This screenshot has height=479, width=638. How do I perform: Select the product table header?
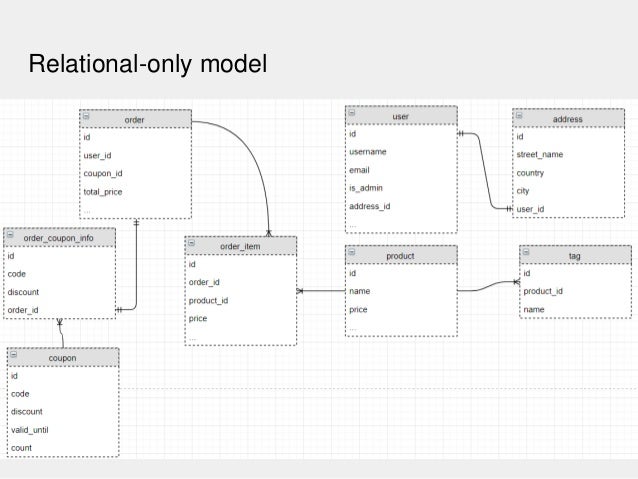401,255
